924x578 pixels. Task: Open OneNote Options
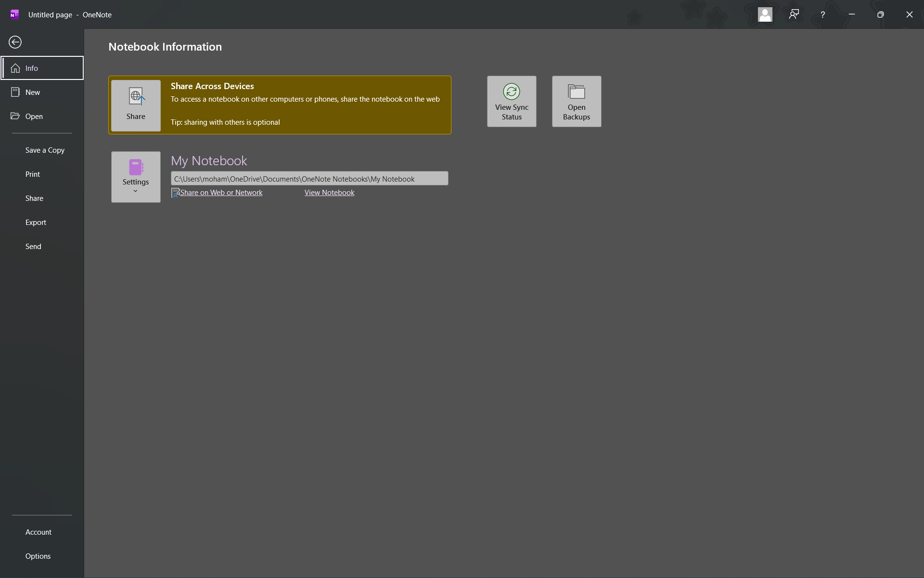click(42, 556)
